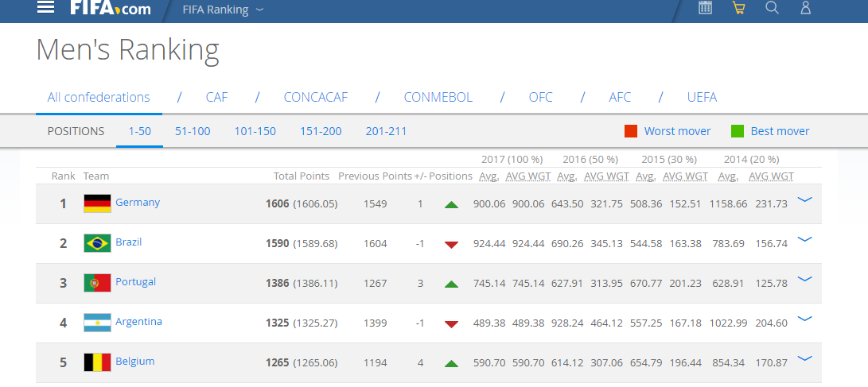Open the Portugal team link

tap(135, 282)
